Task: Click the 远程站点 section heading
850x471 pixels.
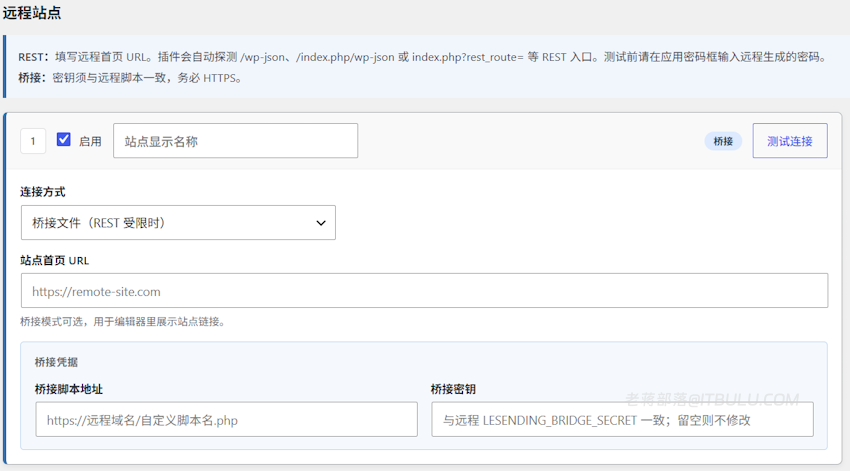Action: [32, 13]
